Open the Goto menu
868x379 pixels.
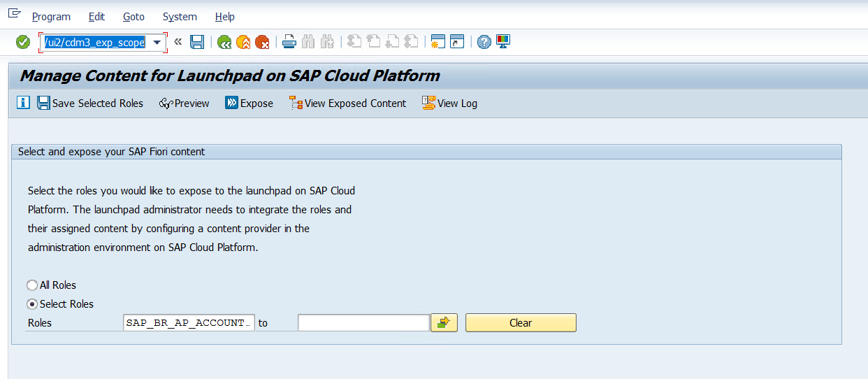point(133,16)
